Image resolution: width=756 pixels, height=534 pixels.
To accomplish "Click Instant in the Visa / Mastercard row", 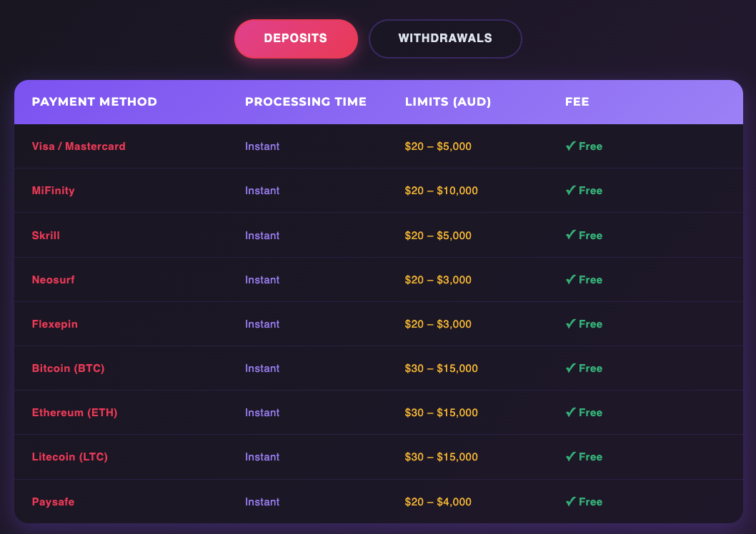I will [262, 146].
